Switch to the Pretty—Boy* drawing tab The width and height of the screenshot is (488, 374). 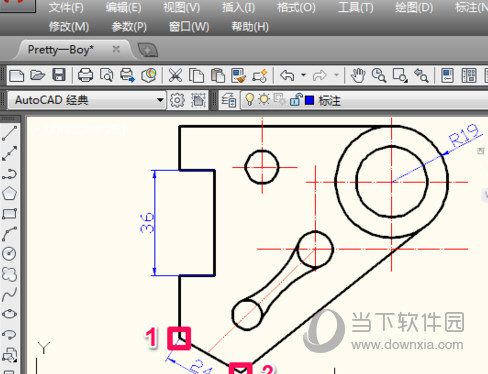(x=61, y=50)
